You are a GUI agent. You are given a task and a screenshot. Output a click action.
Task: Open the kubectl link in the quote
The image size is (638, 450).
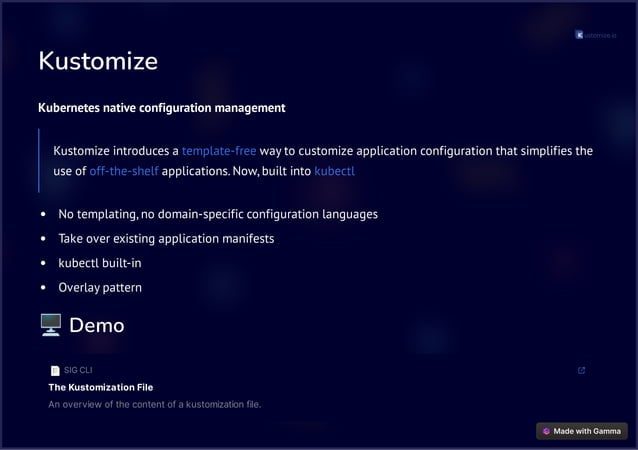pos(334,171)
